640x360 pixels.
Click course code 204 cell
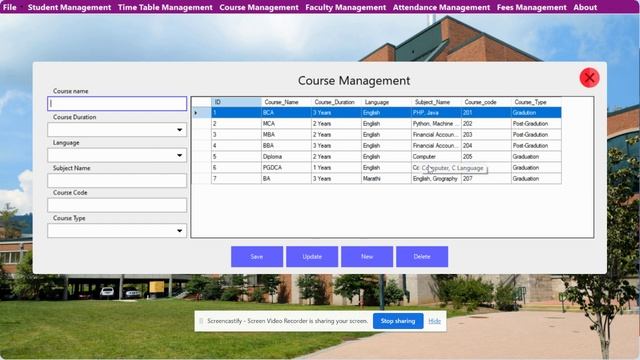point(486,146)
